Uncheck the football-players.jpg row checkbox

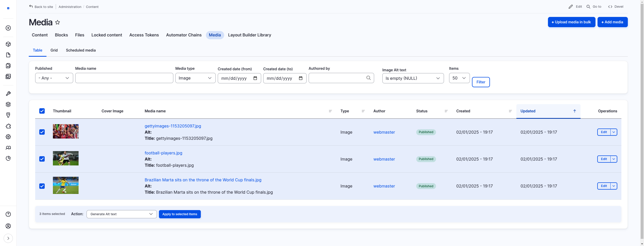tap(42, 159)
